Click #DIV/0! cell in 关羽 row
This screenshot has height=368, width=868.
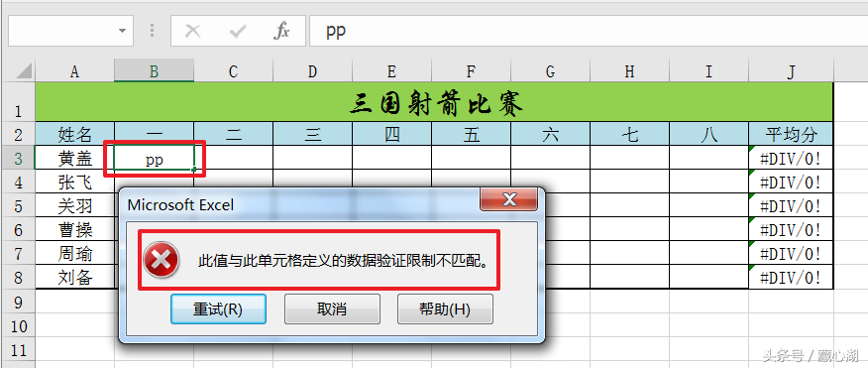click(x=791, y=205)
